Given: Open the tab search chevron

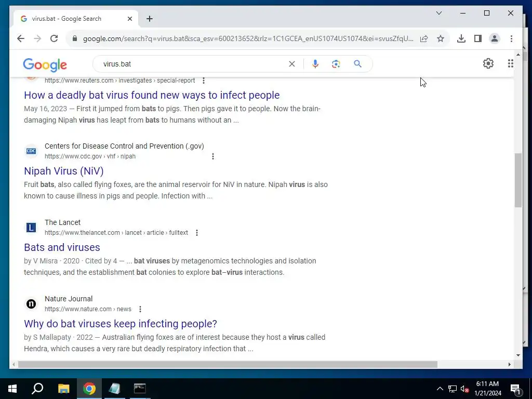Looking at the screenshot, I should (438, 13).
